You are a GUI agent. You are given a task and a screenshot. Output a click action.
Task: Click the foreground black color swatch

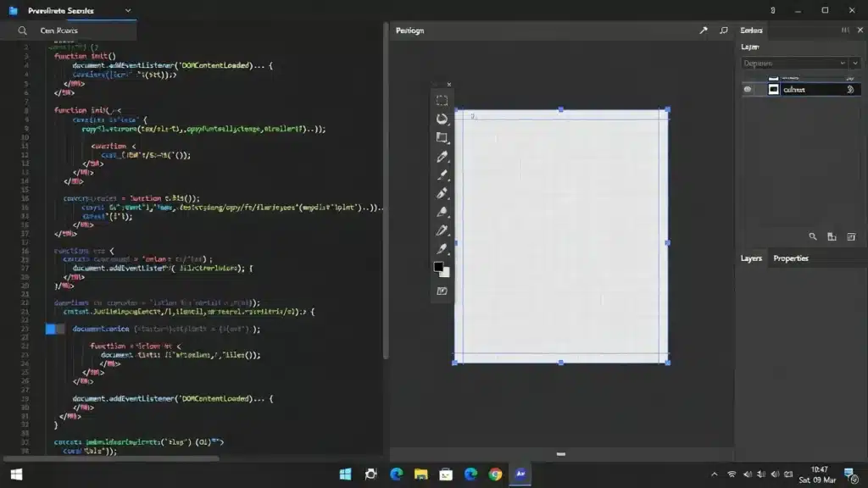[x=439, y=267]
